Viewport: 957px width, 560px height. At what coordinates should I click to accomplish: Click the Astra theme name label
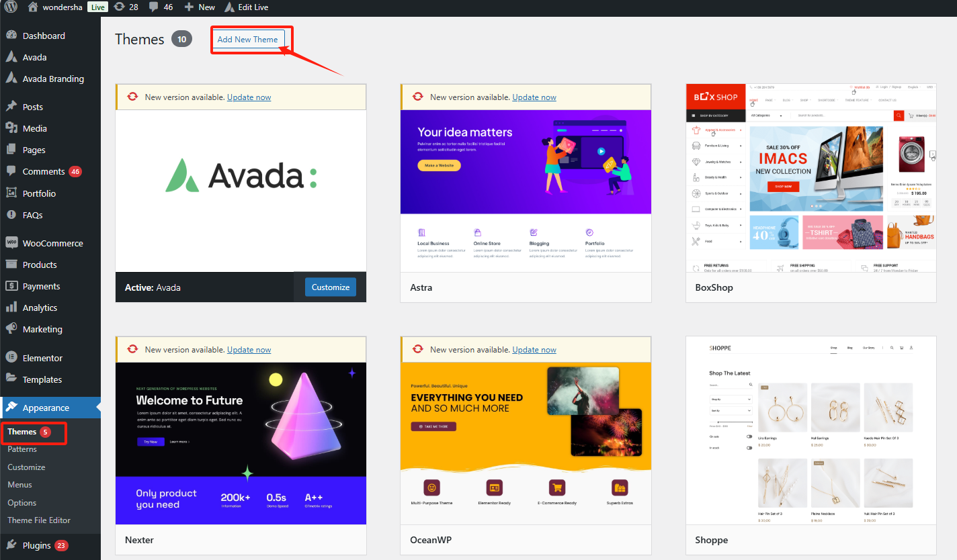coord(421,287)
